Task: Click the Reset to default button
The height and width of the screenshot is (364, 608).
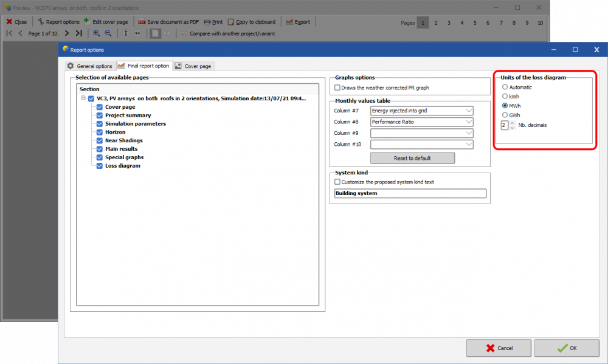Action: coord(412,158)
